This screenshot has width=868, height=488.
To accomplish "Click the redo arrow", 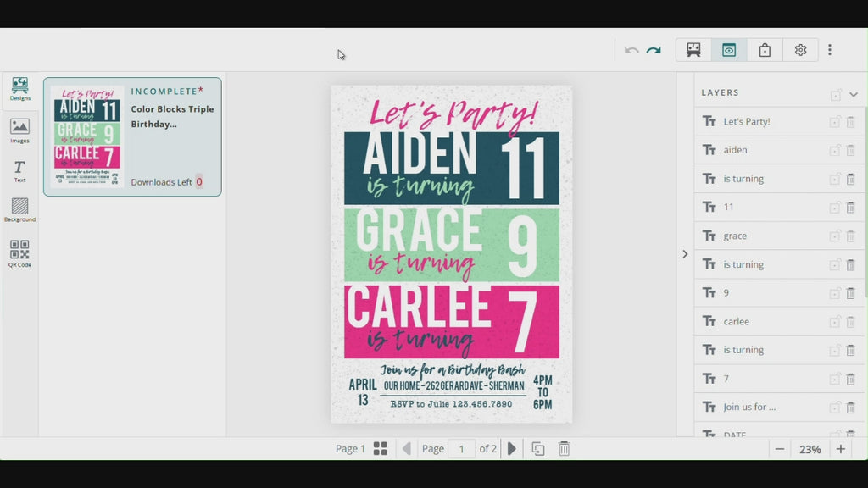I will click(x=654, y=51).
